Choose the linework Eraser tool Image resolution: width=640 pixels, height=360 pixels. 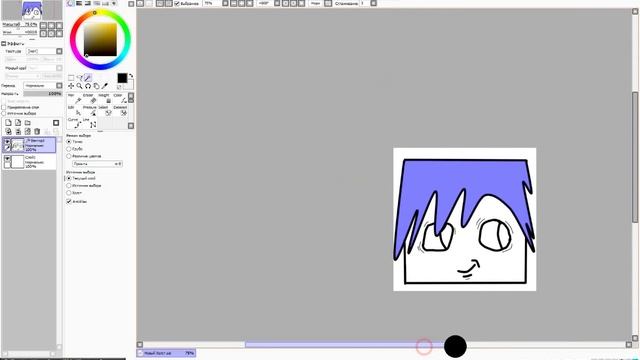[x=89, y=98]
